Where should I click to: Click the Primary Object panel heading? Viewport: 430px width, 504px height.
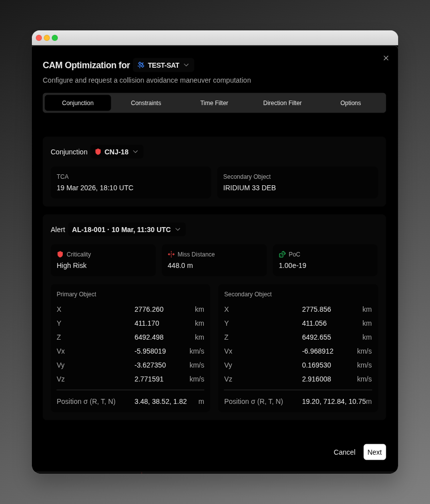point(76,294)
